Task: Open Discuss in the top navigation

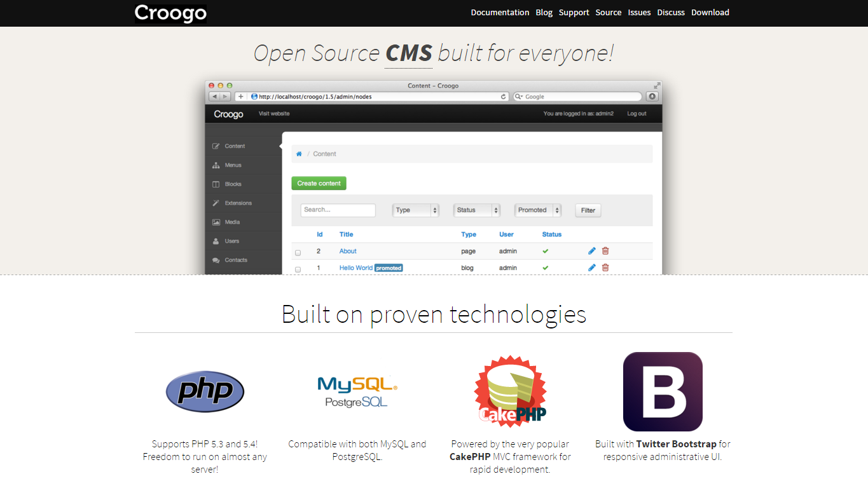Action: (x=671, y=13)
